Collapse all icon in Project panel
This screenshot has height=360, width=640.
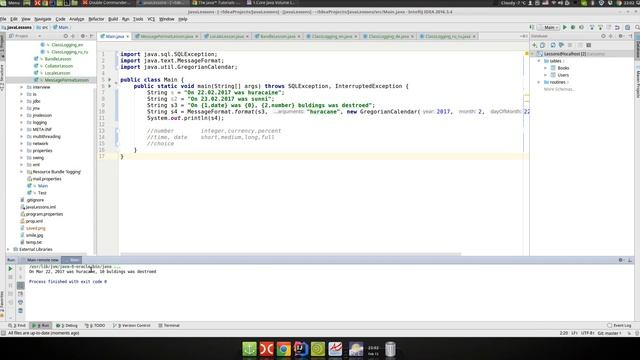[x=73, y=36]
